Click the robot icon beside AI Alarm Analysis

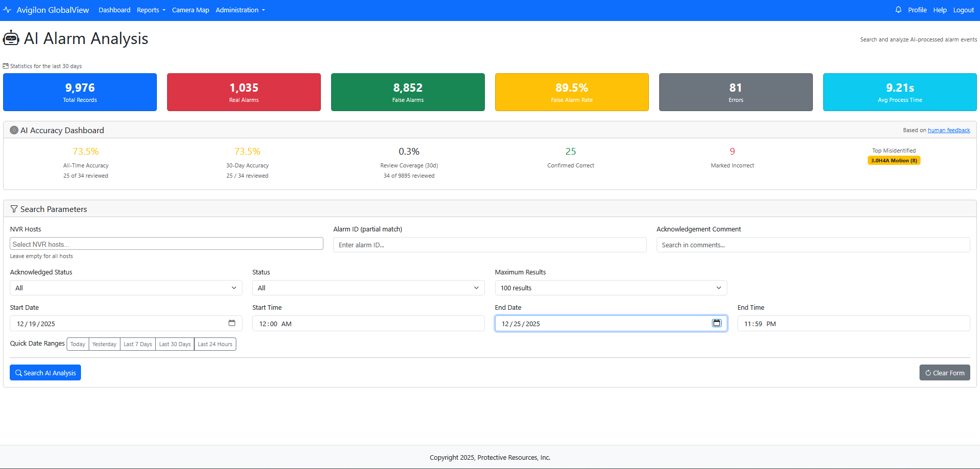(11, 38)
